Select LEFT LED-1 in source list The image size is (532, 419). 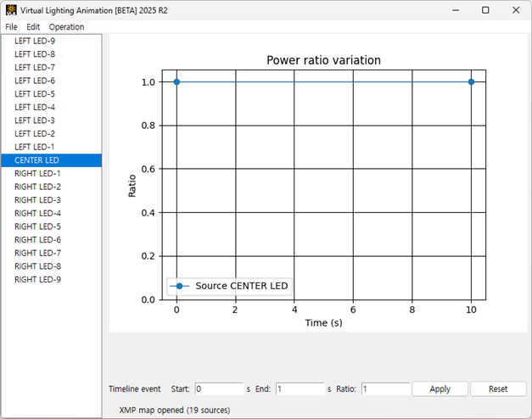coord(52,147)
